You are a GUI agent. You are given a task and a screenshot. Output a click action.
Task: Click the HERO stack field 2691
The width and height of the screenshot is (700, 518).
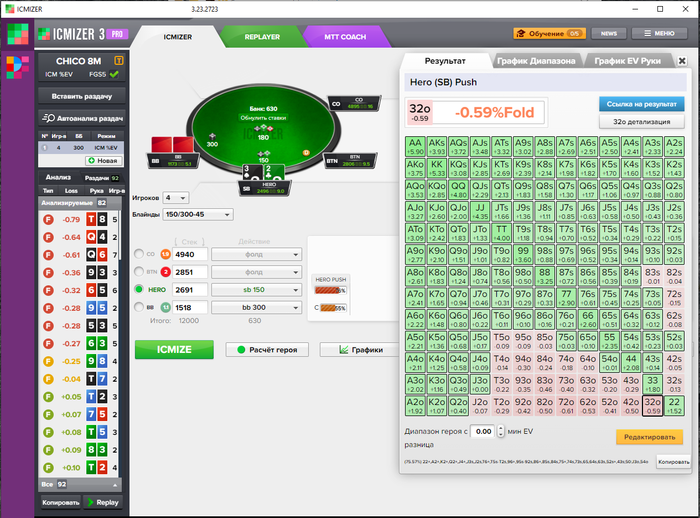pyautogui.click(x=190, y=290)
